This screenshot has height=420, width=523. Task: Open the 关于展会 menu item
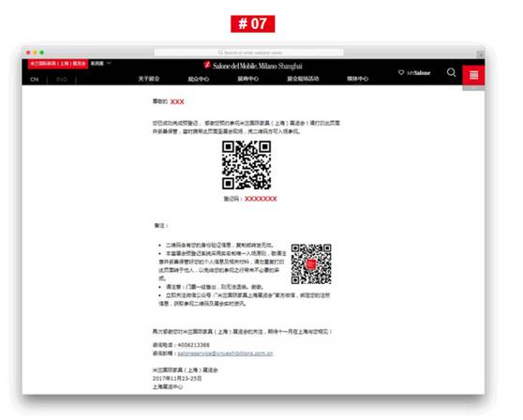coord(149,79)
